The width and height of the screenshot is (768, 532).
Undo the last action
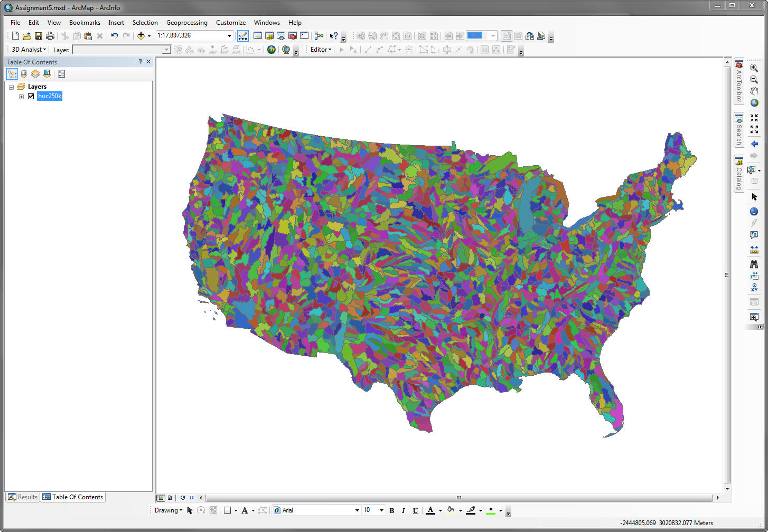(114, 36)
